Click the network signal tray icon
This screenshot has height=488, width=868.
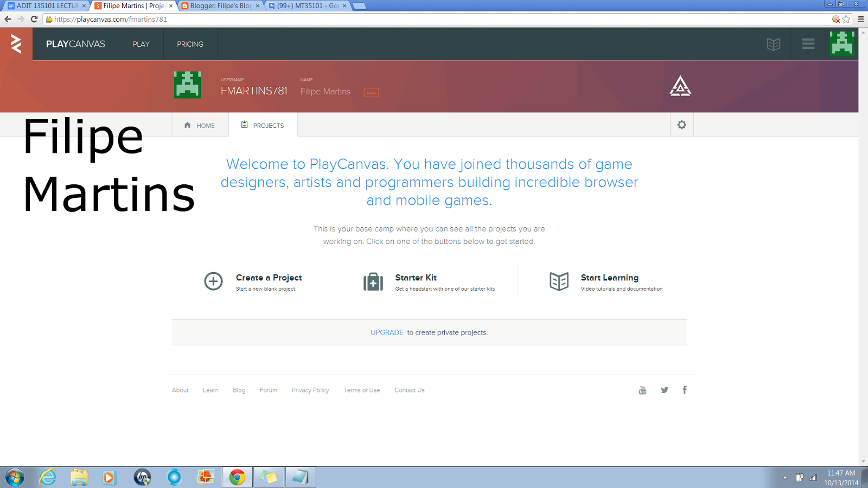click(x=813, y=478)
